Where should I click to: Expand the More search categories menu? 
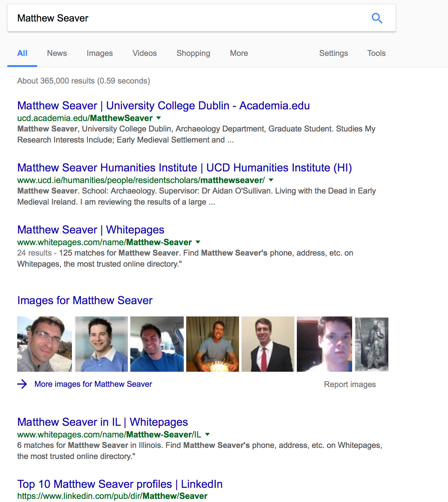point(239,53)
